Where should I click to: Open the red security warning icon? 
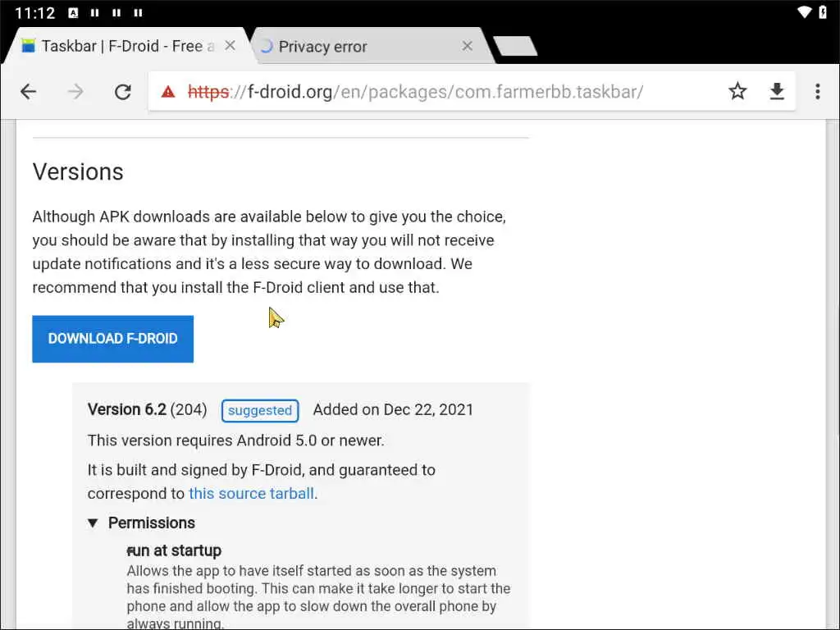pyautogui.click(x=168, y=92)
